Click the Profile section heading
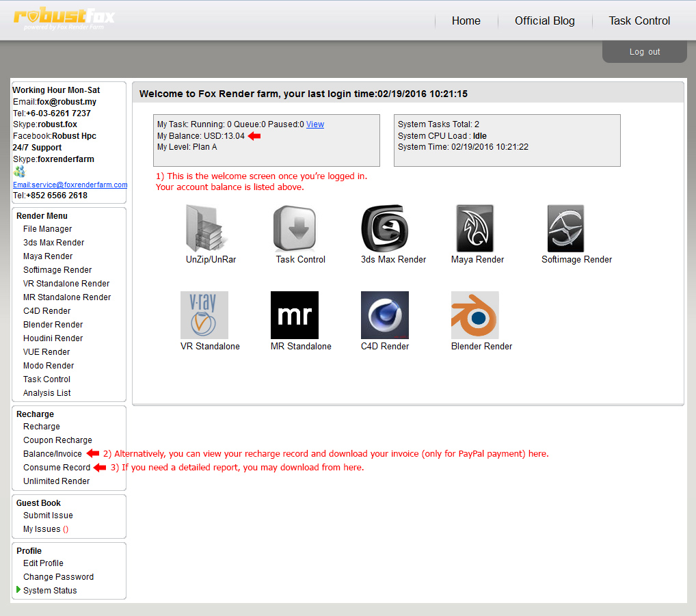The width and height of the screenshot is (696, 616). pos(29,551)
